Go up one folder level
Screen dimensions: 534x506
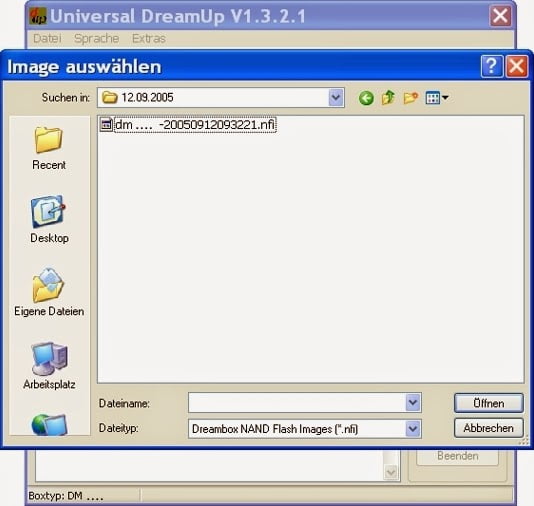click(388, 98)
